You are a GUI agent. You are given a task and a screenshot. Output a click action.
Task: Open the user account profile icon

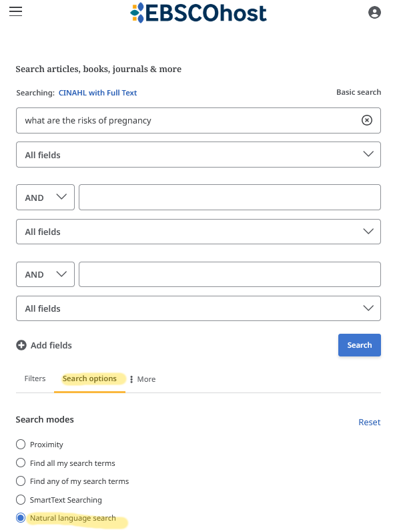[374, 13]
